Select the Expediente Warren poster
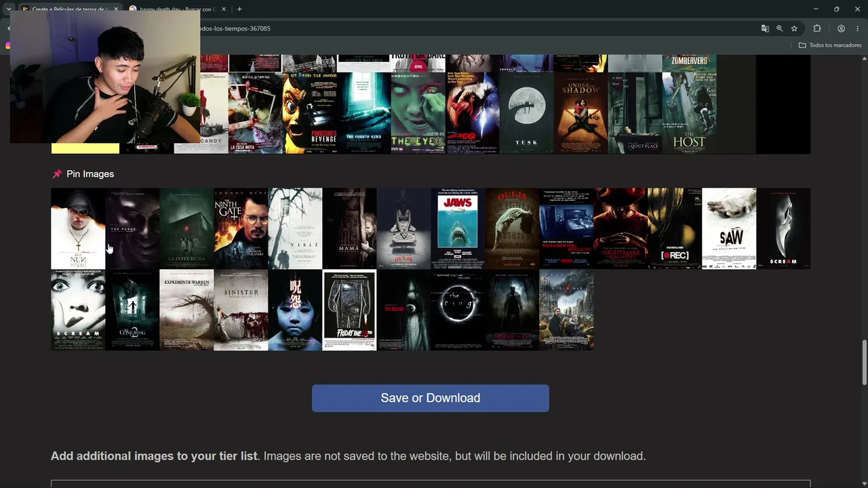The image size is (868, 488). click(x=186, y=310)
